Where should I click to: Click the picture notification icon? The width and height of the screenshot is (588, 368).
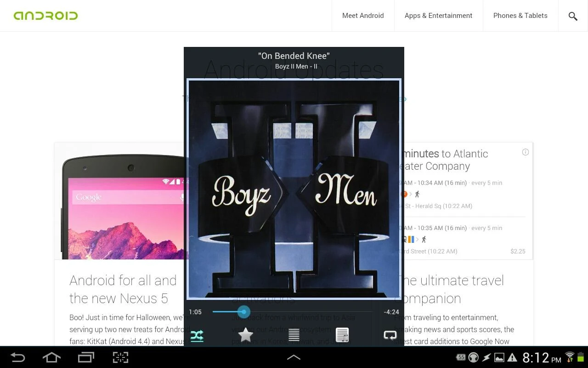(499, 357)
